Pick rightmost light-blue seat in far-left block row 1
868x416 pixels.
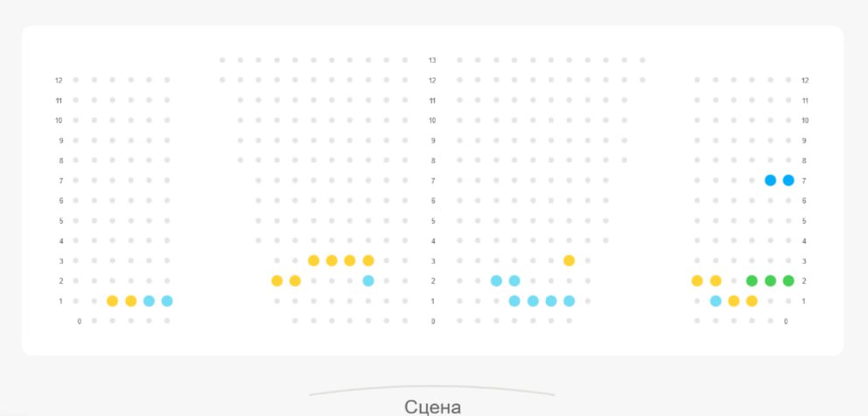(167, 302)
